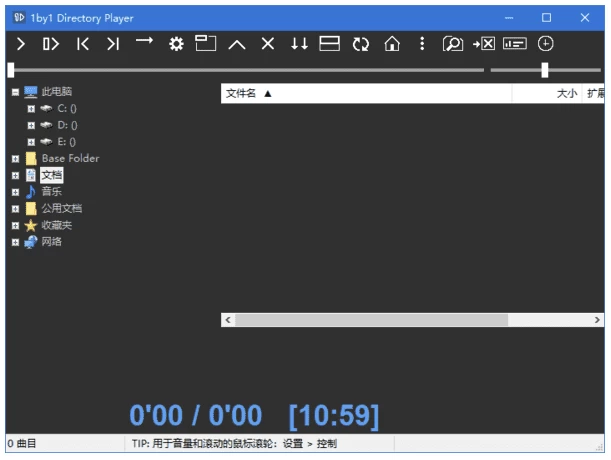Click the magnifier search icon
This screenshot has width=611, height=460.
coord(453,44)
